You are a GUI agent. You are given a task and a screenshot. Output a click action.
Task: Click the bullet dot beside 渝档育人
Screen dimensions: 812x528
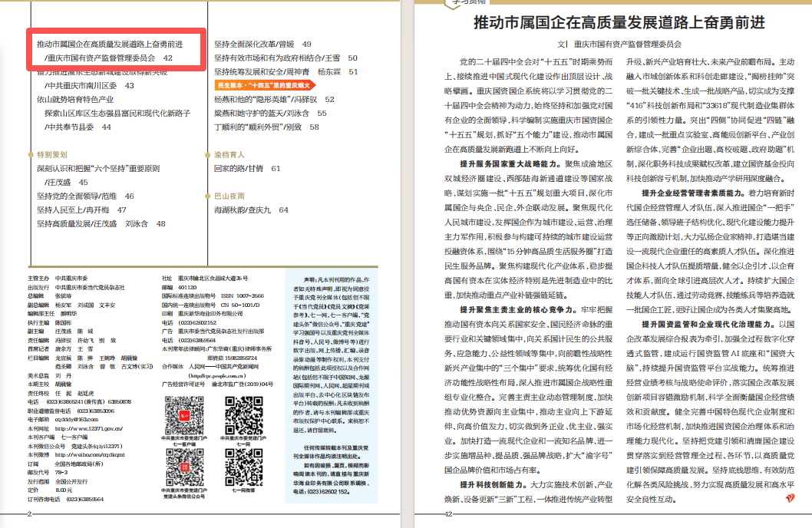point(208,154)
